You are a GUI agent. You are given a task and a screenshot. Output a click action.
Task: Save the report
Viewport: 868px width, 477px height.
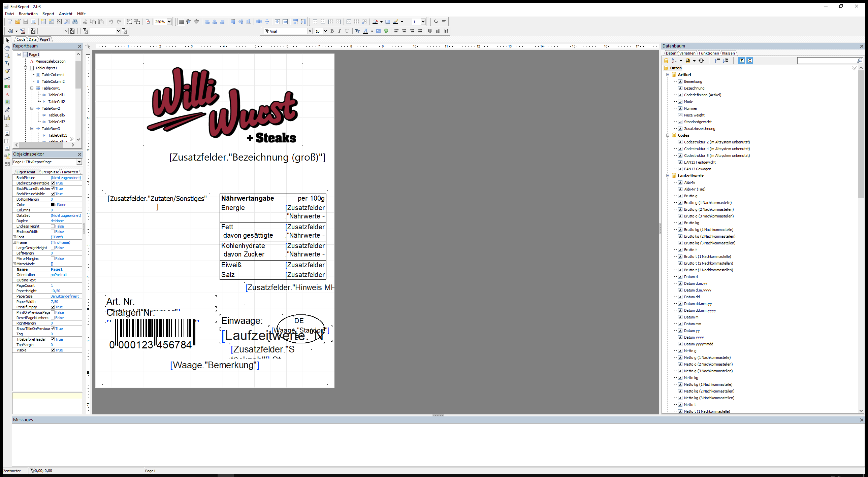tap(25, 22)
